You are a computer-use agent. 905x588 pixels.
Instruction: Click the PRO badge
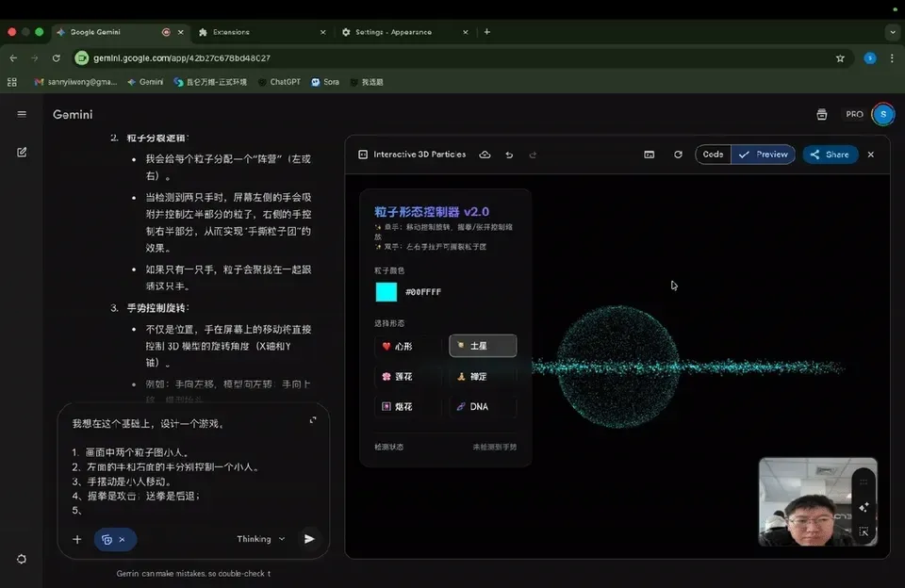854,114
